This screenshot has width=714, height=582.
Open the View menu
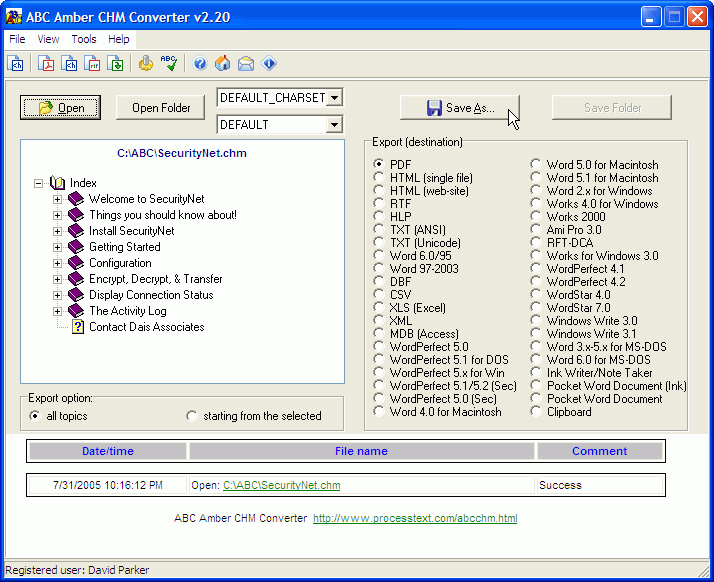click(48, 39)
